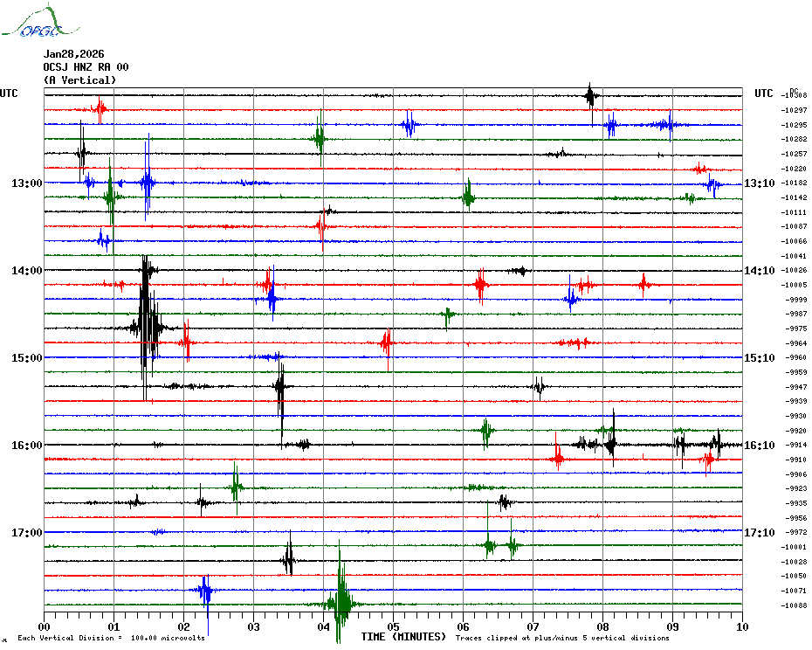Image resolution: width=812 pixels, height=650 pixels.
Task: Click the OCSJ HNZ RA 00 station header
Action: click(x=86, y=66)
